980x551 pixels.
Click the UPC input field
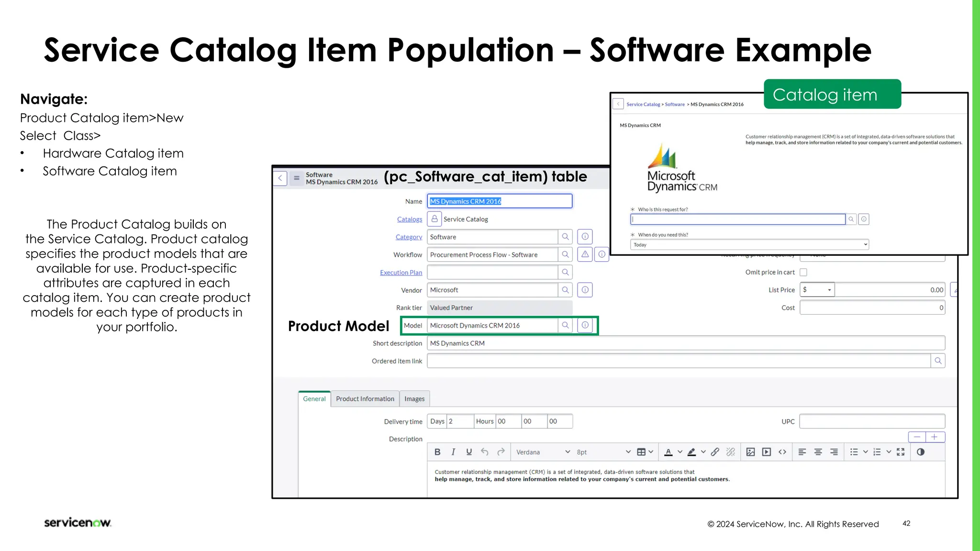872,421
